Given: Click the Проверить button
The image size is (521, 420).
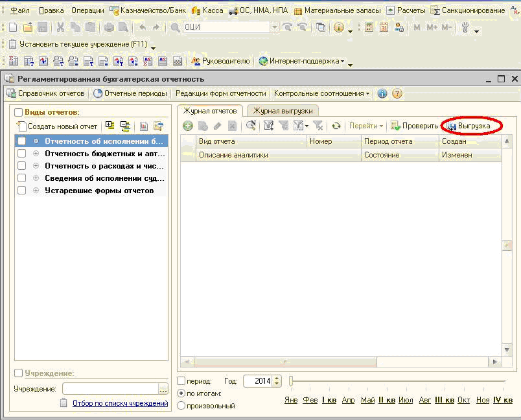Looking at the screenshot, I should (414, 126).
